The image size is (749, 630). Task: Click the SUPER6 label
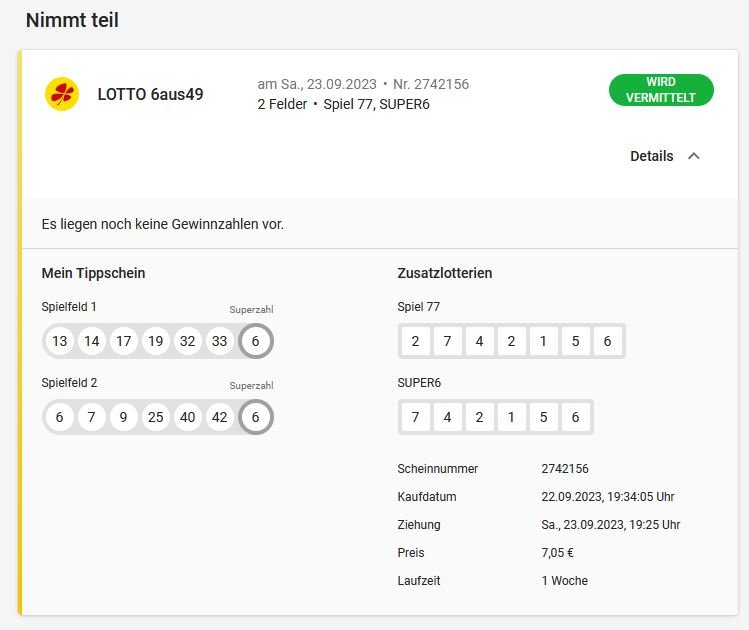tap(419, 383)
